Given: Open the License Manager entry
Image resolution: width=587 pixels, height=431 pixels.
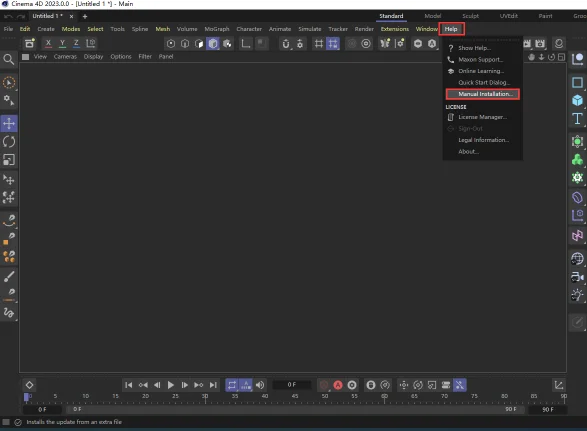Looking at the screenshot, I should [x=482, y=117].
